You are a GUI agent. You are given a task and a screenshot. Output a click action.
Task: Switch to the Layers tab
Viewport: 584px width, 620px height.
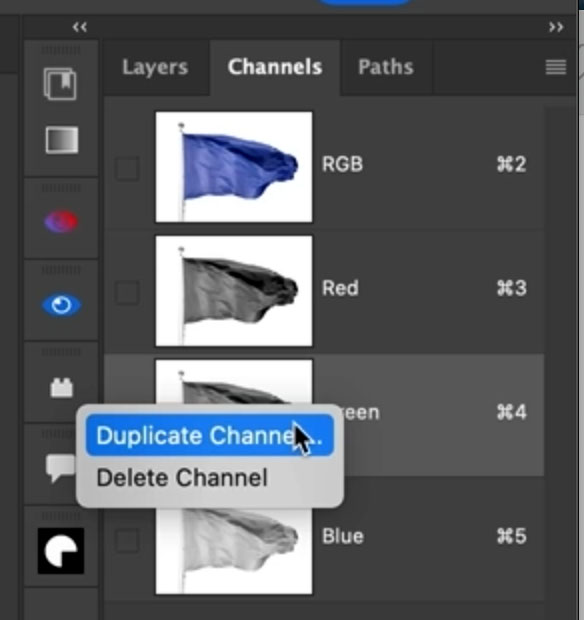pyautogui.click(x=155, y=67)
